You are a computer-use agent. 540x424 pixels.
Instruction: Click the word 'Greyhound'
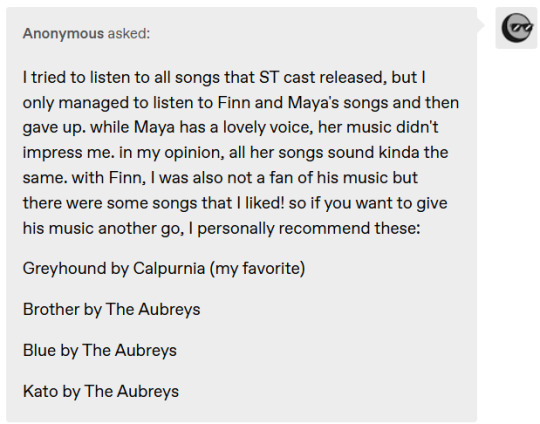coord(64,268)
